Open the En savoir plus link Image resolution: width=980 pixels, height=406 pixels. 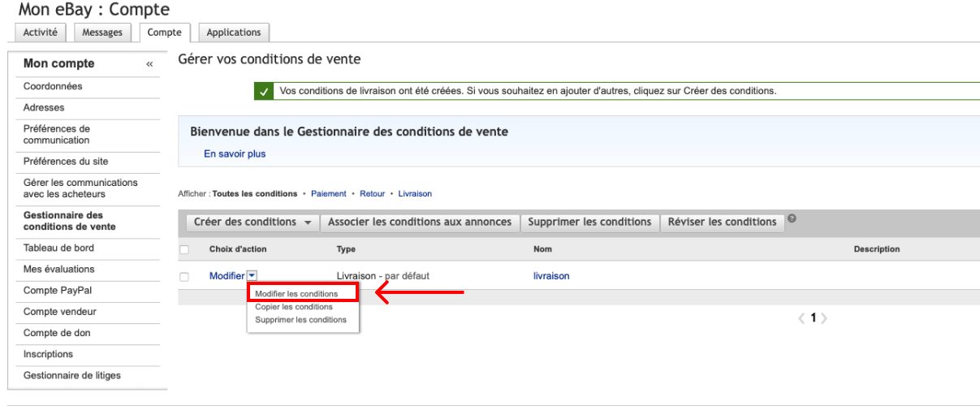[x=235, y=153]
